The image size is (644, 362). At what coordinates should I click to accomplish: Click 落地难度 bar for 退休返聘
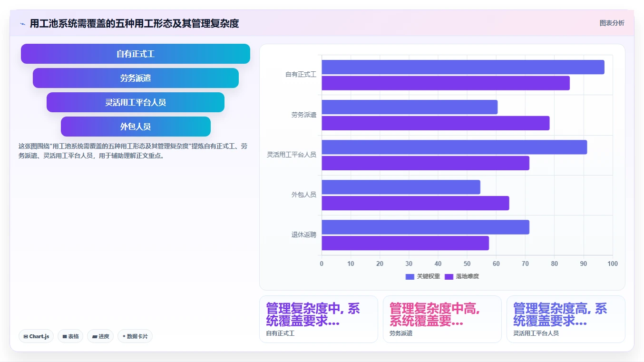pyautogui.click(x=405, y=243)
